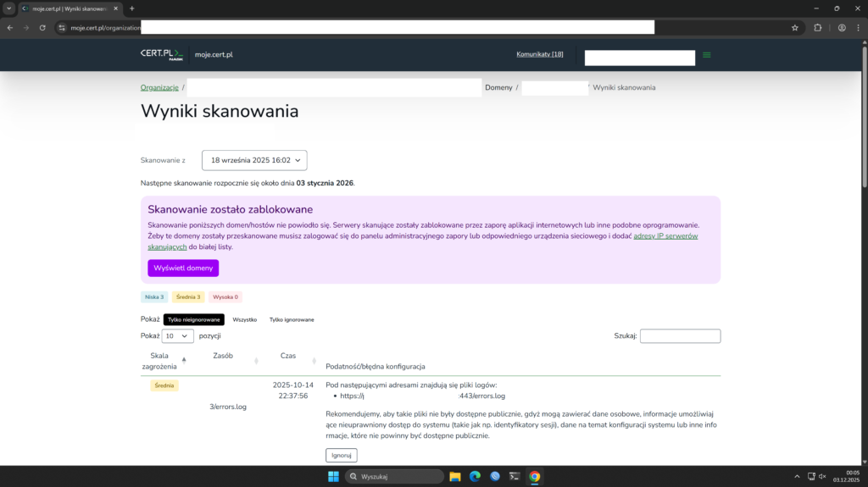The width and height of the screenshot is (868, 487).
Task: Click 3/errors.log resource cell
Action: pos(228,407)
